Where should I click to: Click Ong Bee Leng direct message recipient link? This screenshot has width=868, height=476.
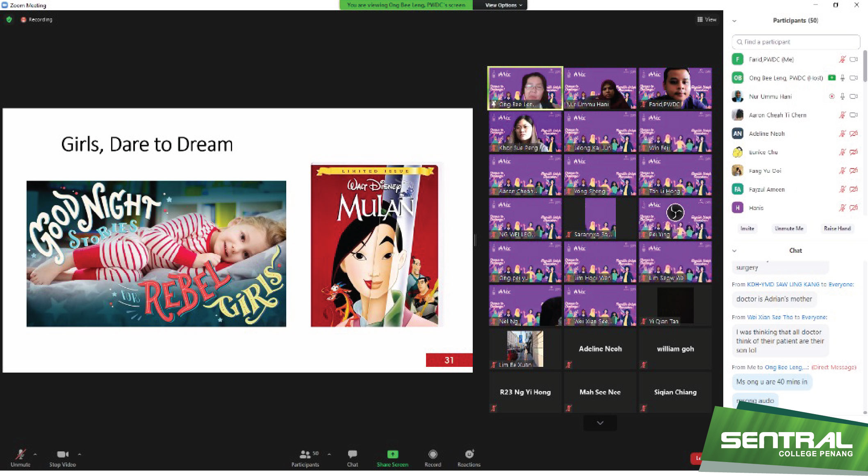(x=786, y=367)
